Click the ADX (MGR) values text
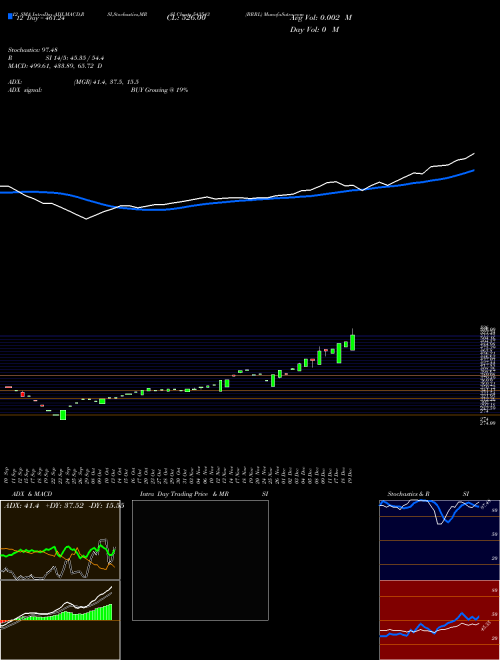The height and width of the screenshot is (660, 500). [106, 82]
